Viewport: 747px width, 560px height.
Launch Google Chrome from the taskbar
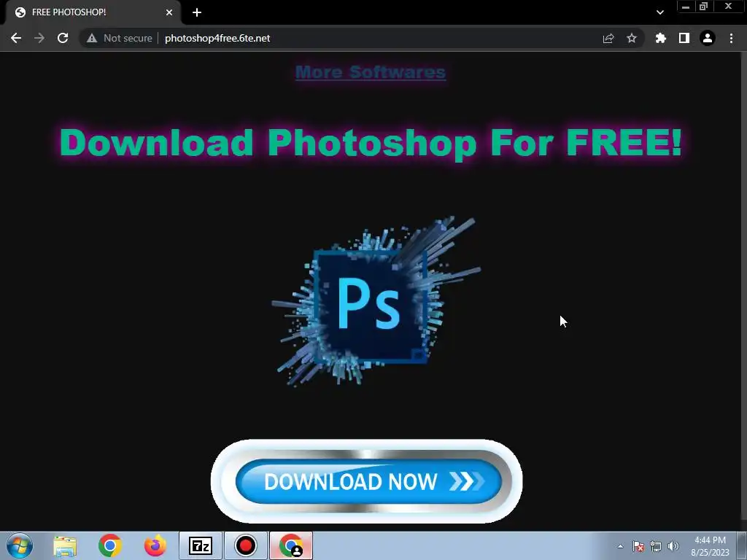(110, 545)
